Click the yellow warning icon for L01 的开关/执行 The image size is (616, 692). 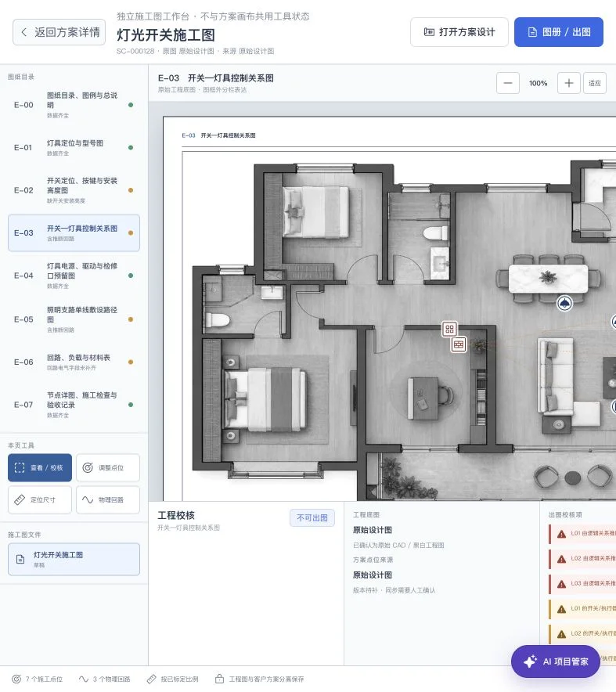click(x=561, y=610)
